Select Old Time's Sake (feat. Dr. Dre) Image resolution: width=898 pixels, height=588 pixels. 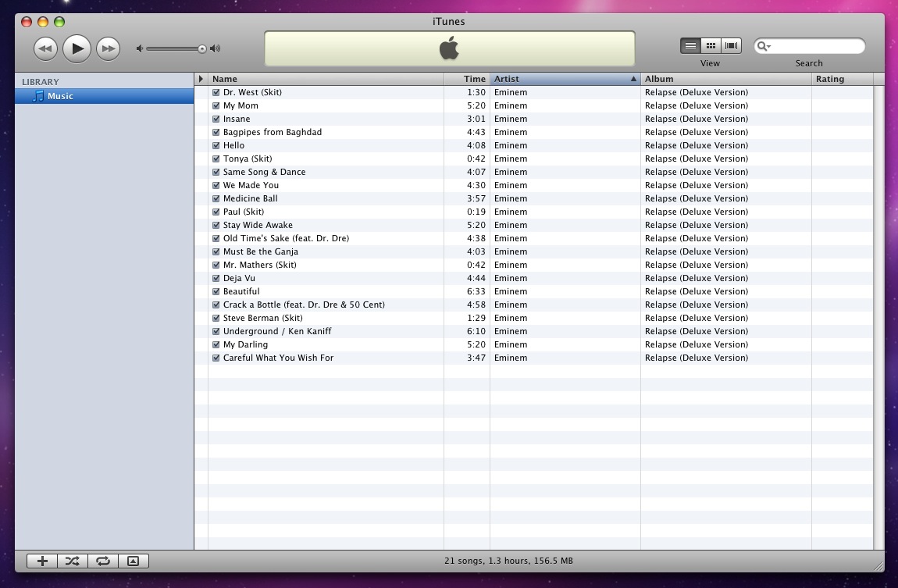(x=286, y=238)
